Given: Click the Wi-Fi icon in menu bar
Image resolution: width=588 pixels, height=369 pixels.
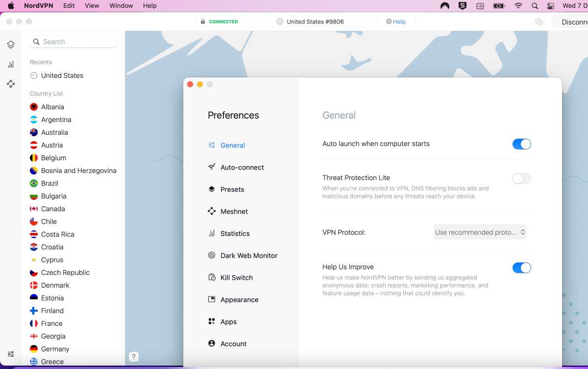Looking at the screenshot, I should (518, 6).
